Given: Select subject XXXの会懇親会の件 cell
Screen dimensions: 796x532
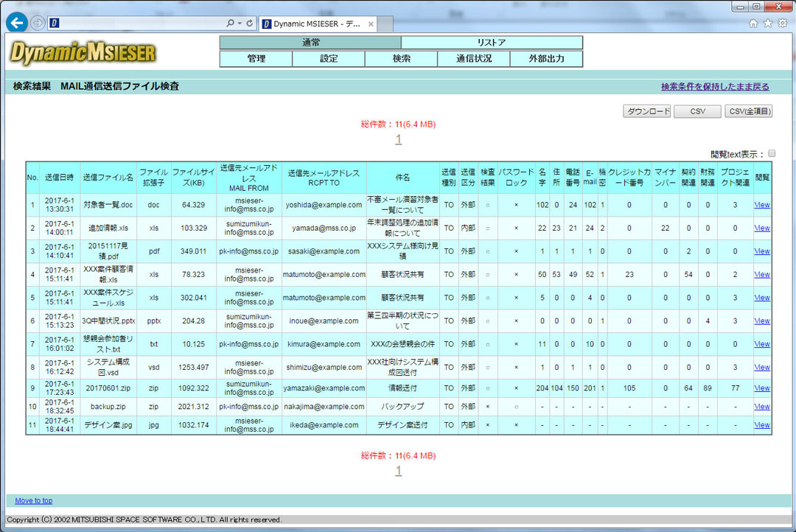Looking at the screenshot, I should tap(402, 344).
